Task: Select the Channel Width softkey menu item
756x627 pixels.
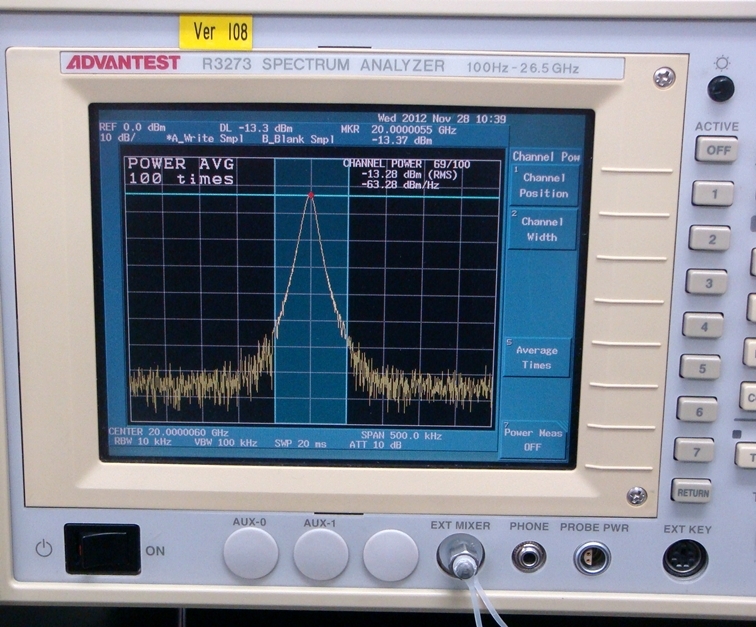Action: 542,229
